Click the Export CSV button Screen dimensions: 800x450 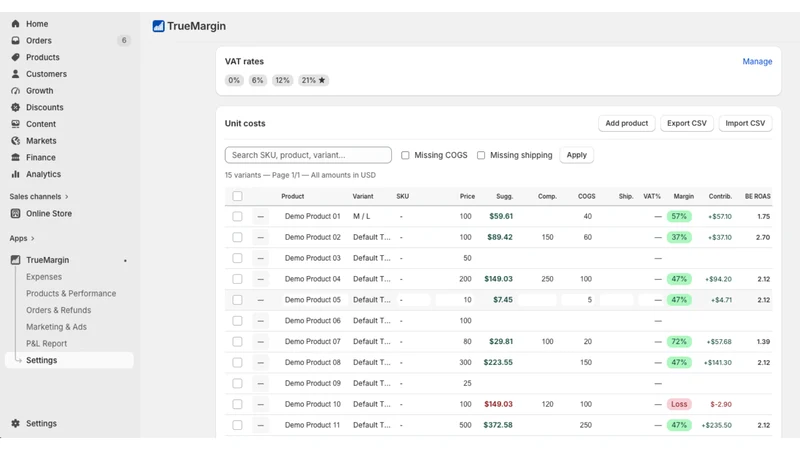coord(687,123)
